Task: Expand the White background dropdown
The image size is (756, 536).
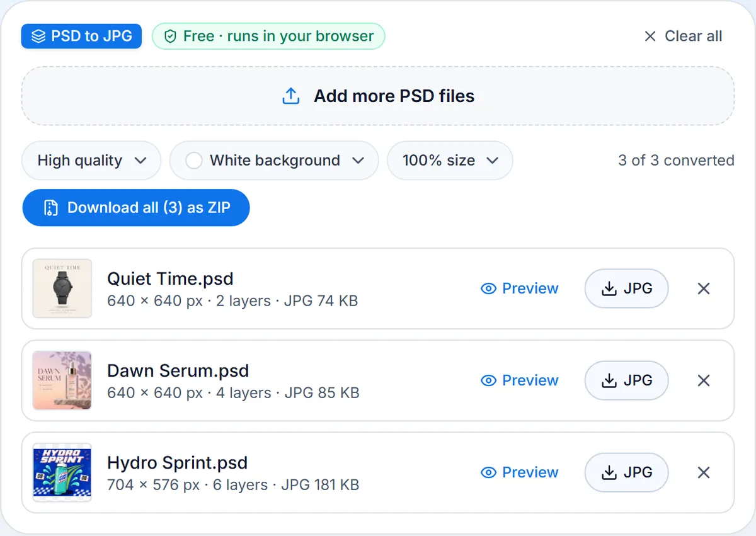Action: 274,161
